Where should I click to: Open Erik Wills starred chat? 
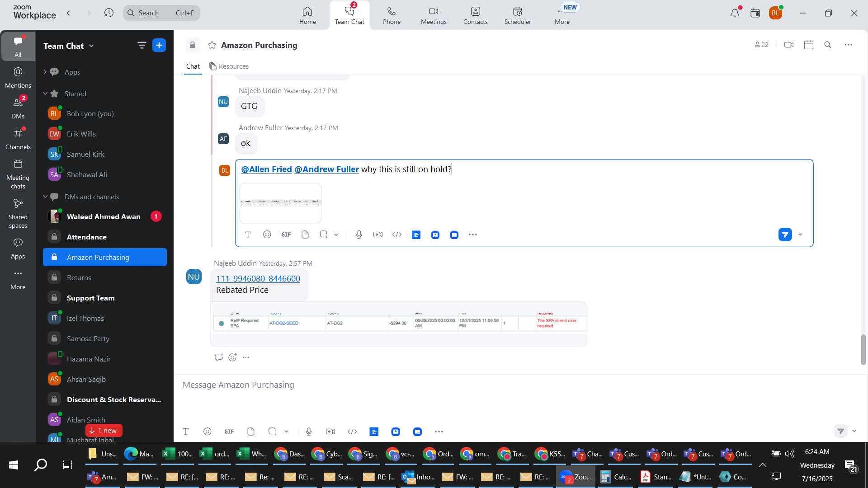point(105,134)
